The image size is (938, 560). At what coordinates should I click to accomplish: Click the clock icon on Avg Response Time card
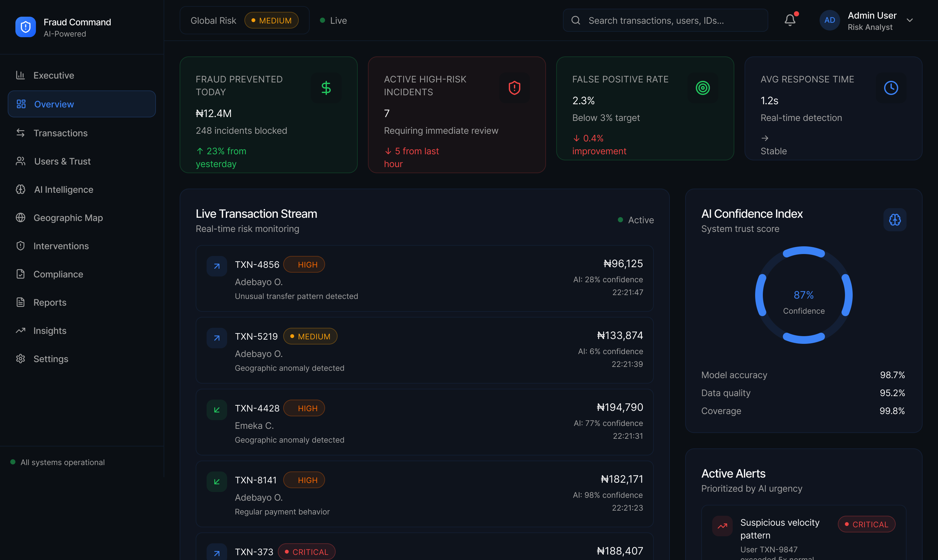(891, 88)
